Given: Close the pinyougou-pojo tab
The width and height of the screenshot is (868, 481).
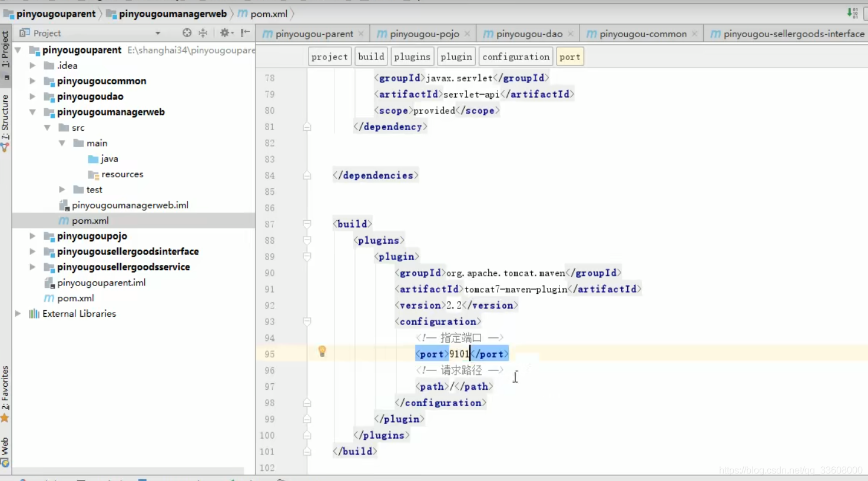Looking at the screenshot, I should coord(467,34).
